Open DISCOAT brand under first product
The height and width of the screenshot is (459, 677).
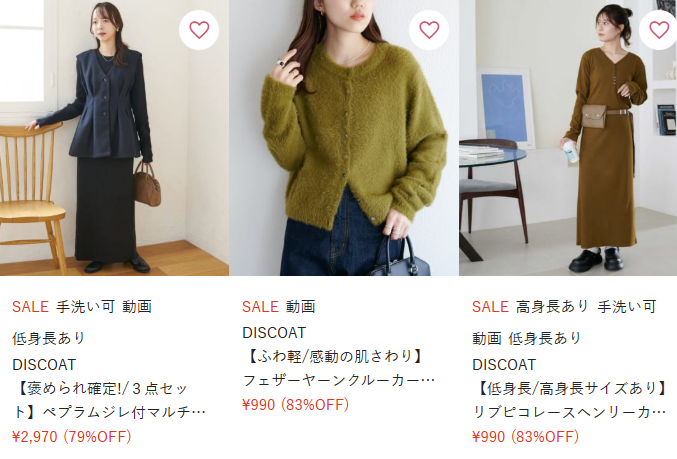[44, 365]
